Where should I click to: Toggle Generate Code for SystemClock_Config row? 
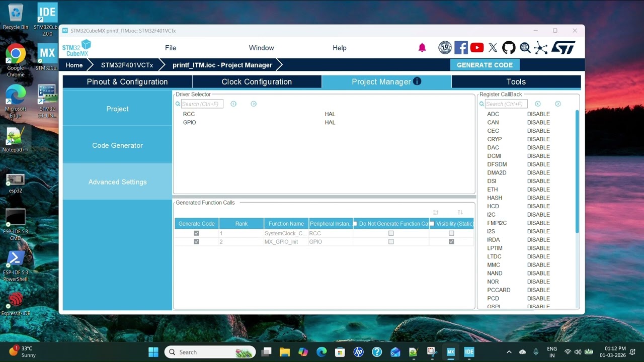coord(196,233)
